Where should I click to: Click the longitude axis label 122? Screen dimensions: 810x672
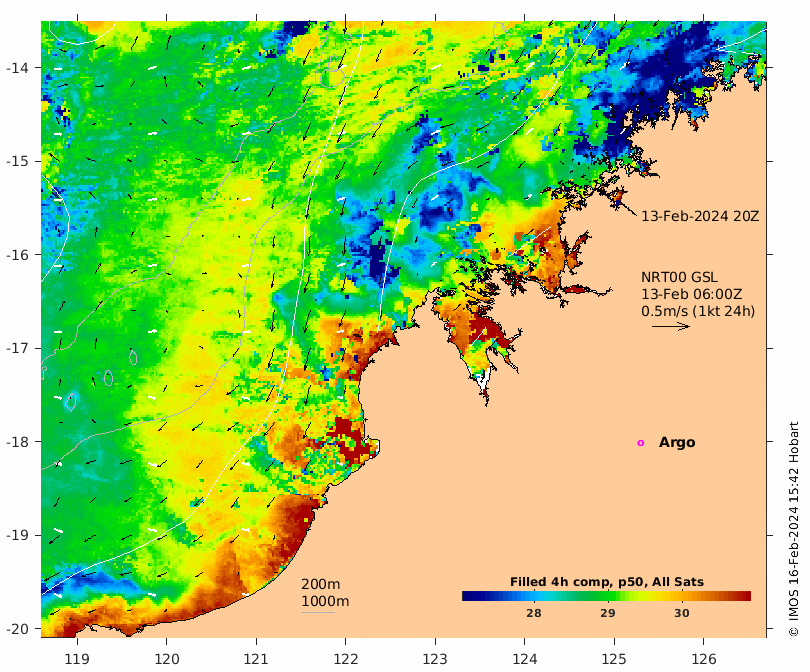coord(346,659)
